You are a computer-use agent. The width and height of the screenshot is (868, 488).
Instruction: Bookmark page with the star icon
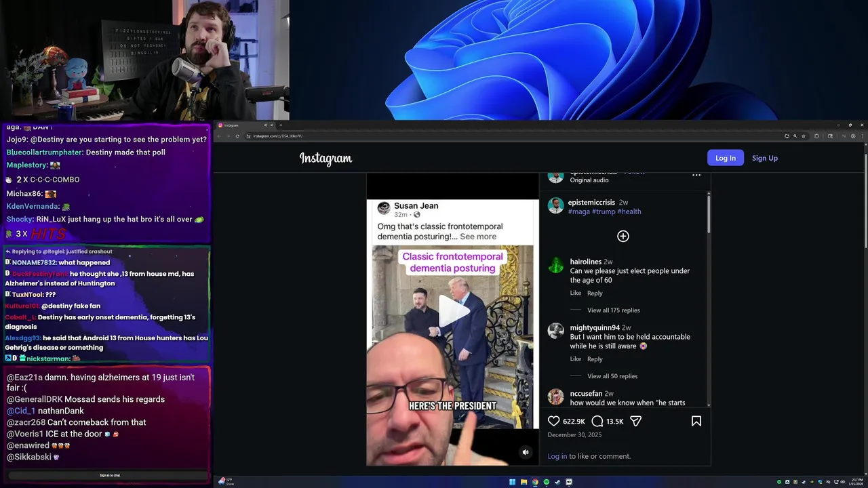[x=804, y=136]
